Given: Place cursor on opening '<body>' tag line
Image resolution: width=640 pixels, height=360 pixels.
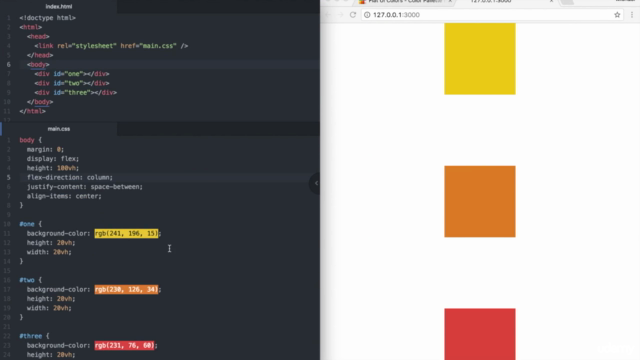Looking at the screenshot, I should (x=38, y=64).
